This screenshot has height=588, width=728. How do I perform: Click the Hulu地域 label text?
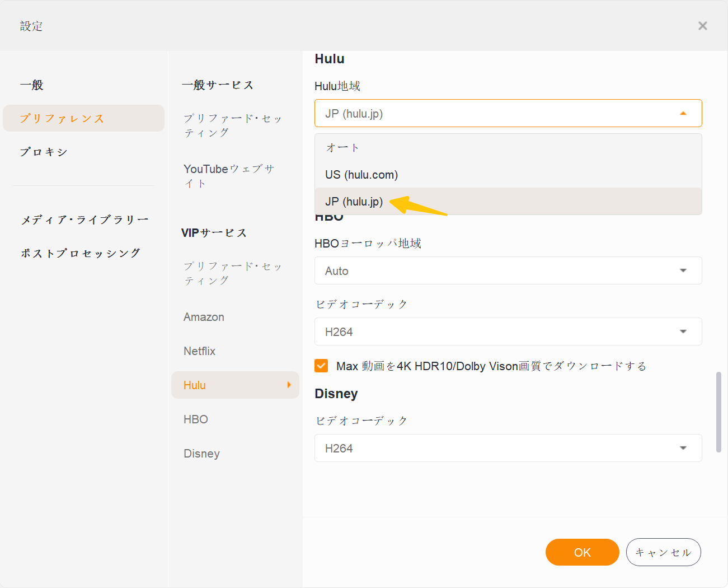337,86
